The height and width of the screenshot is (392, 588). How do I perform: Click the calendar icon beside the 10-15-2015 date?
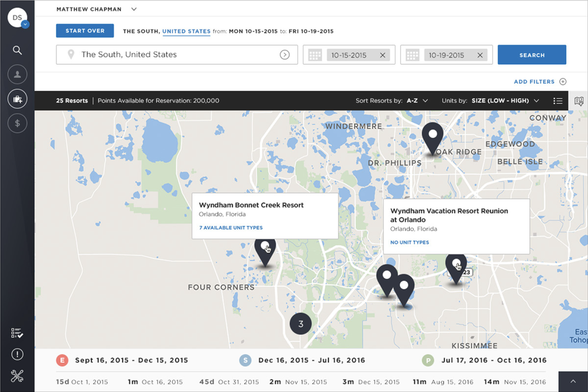pyautogui.click(x=315, y=55)
